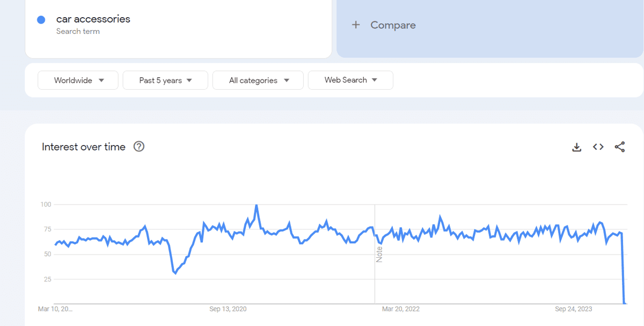
Task: Open the embed code icon
Action: click(x=598, y=147)
